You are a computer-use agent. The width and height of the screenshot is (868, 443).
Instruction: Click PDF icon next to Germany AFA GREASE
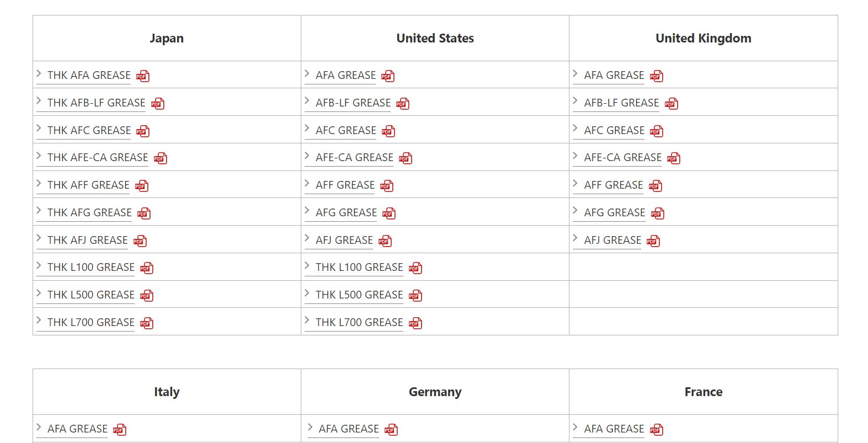(391, 430)
